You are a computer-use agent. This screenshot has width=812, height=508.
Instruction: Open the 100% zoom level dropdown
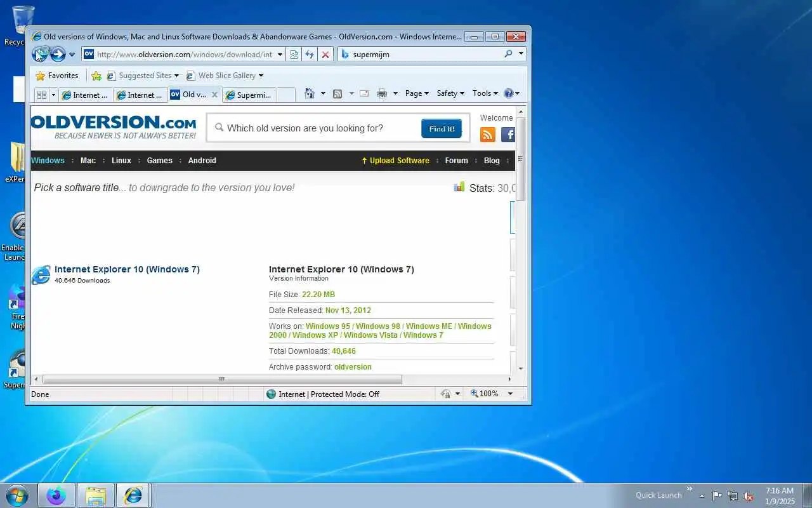pos(510,394)
